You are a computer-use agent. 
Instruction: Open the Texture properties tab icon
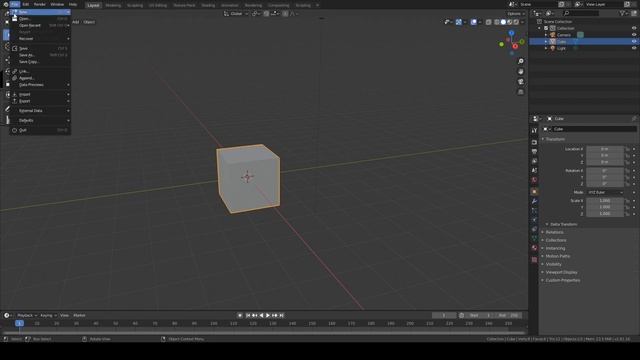[534, 260]
